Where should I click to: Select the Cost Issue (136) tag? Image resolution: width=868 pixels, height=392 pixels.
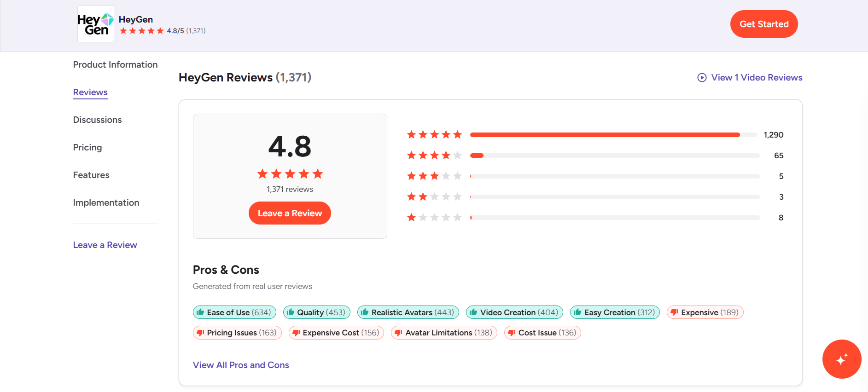pos(542,333)
